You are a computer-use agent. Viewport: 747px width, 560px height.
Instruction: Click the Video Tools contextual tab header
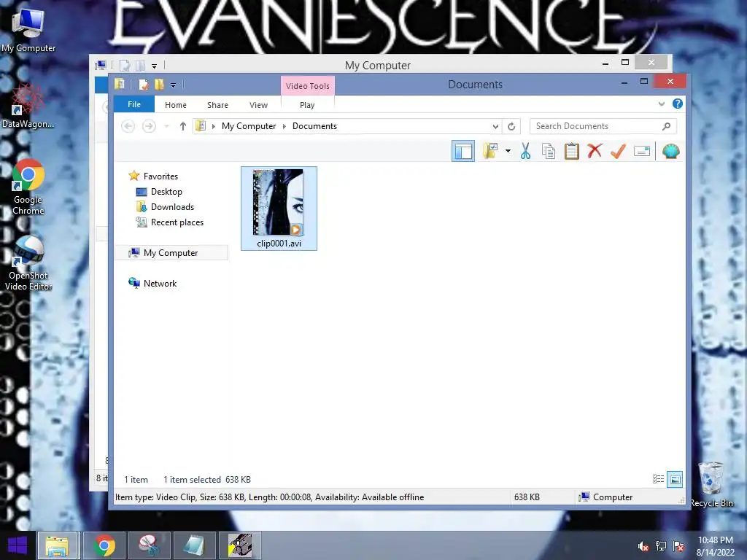point(307,86)
